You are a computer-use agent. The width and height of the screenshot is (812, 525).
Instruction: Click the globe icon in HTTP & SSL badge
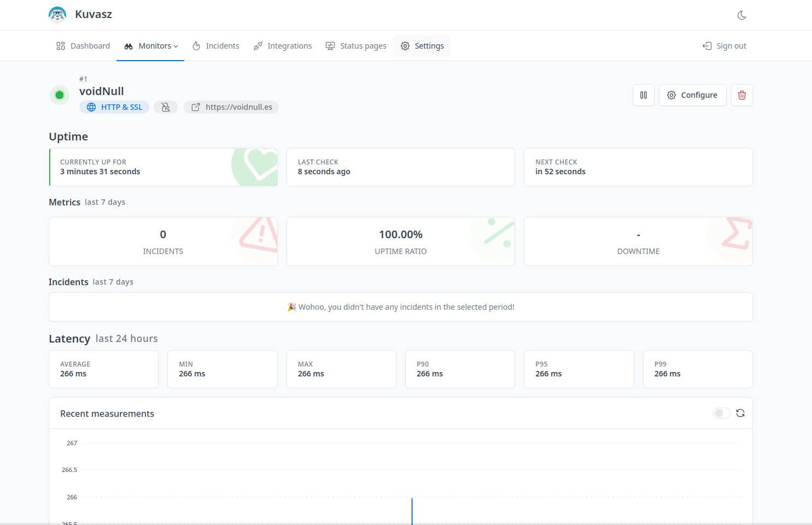tap(91, 107)
